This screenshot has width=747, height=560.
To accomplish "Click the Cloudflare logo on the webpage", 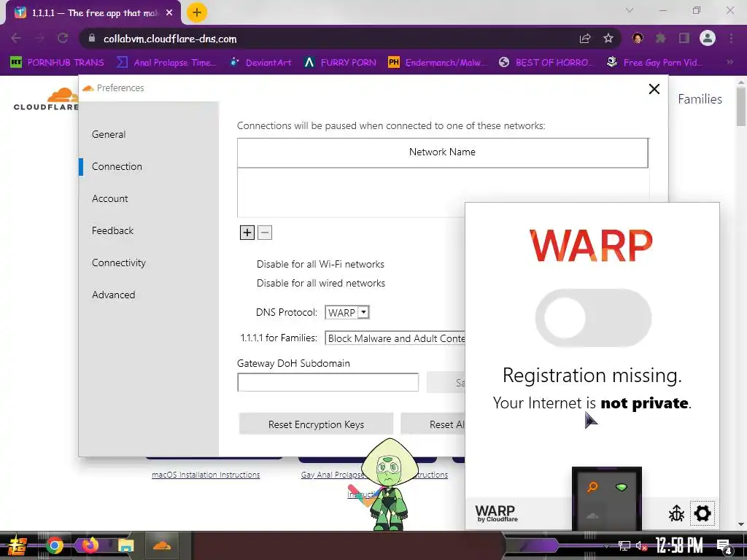I will (x=46, y=99).
